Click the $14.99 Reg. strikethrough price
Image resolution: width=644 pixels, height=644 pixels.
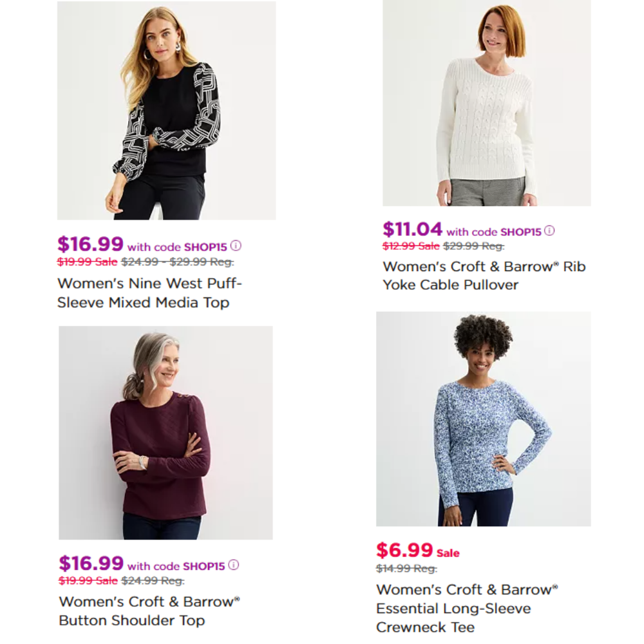coord(406,569)
